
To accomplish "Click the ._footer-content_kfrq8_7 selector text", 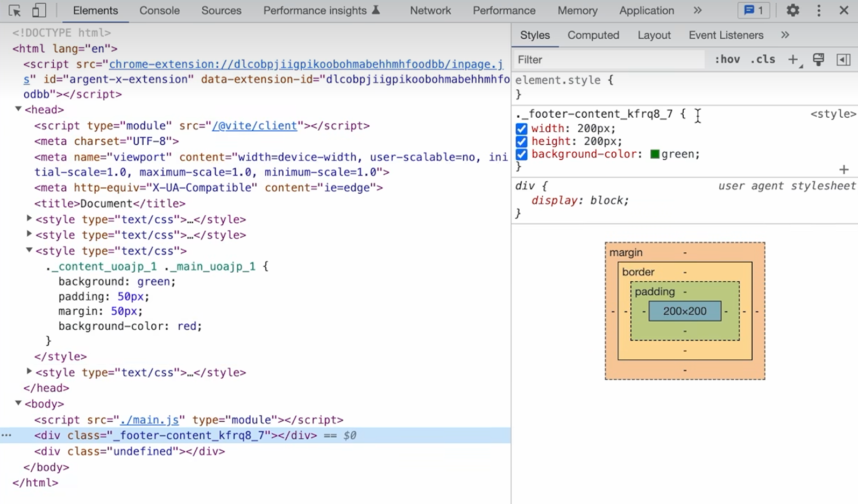I will pyautogui.click(x=594, y=114).
